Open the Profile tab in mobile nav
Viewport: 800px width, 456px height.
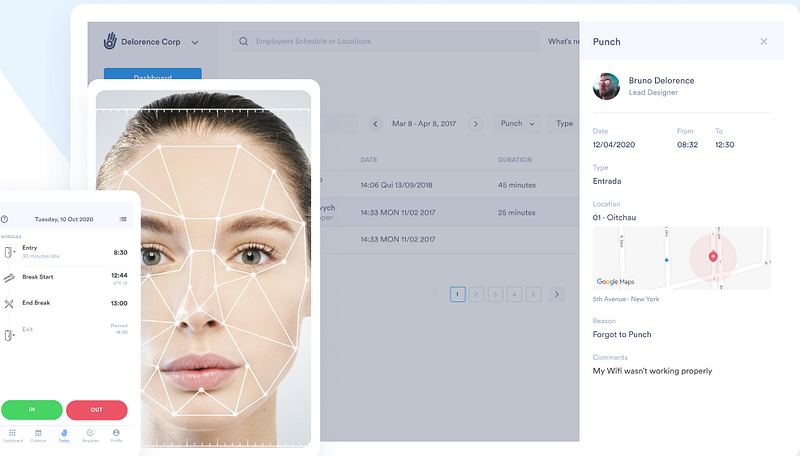click(x=116, y=436)
